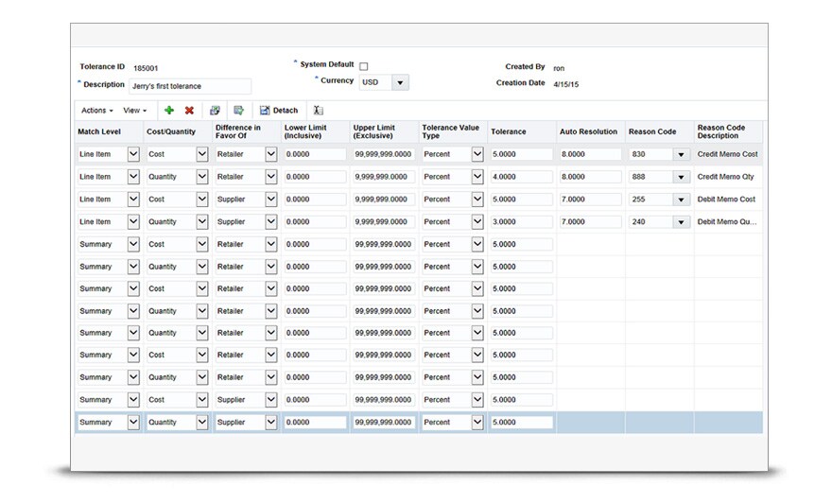Click the duplicate rows toolbar icon
This screenshot has height=504, width=832.
coord(216,111)
